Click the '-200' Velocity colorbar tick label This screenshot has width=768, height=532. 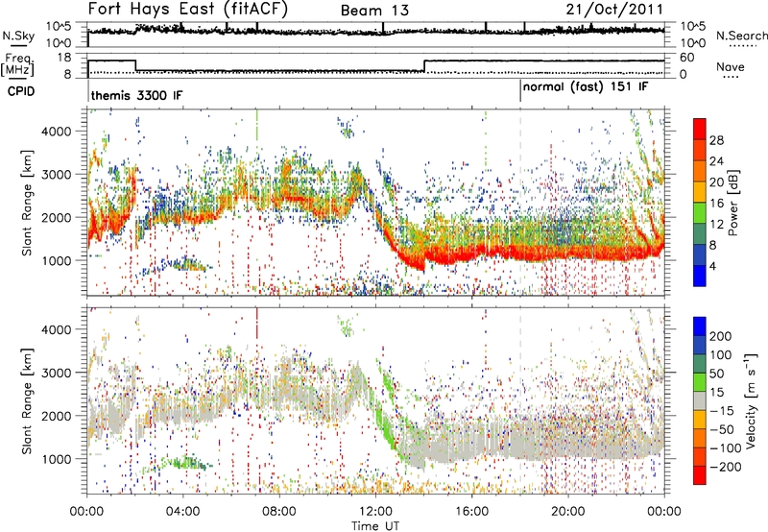point(726,467)
